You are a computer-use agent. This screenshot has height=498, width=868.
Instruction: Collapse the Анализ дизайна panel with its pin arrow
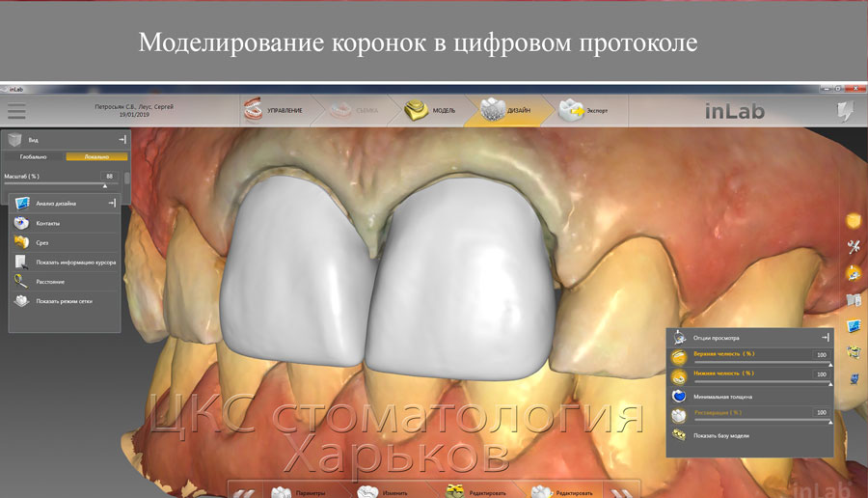point(112,204)
